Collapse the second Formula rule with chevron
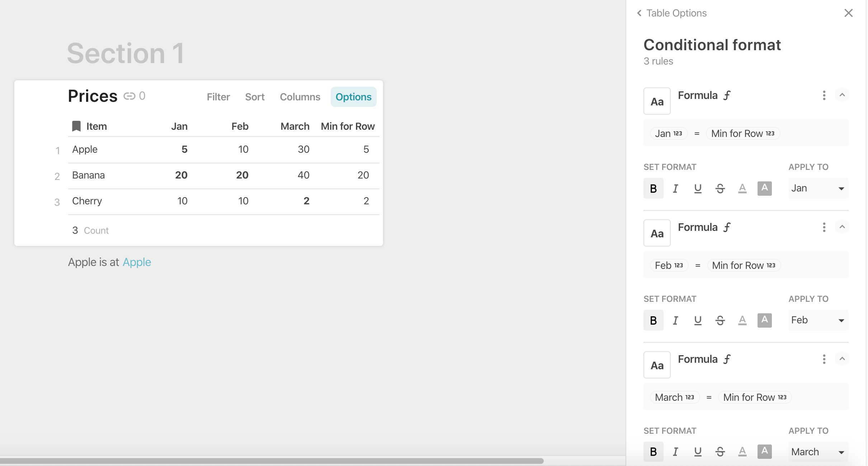Screen dimensions: 868x466 842,227
